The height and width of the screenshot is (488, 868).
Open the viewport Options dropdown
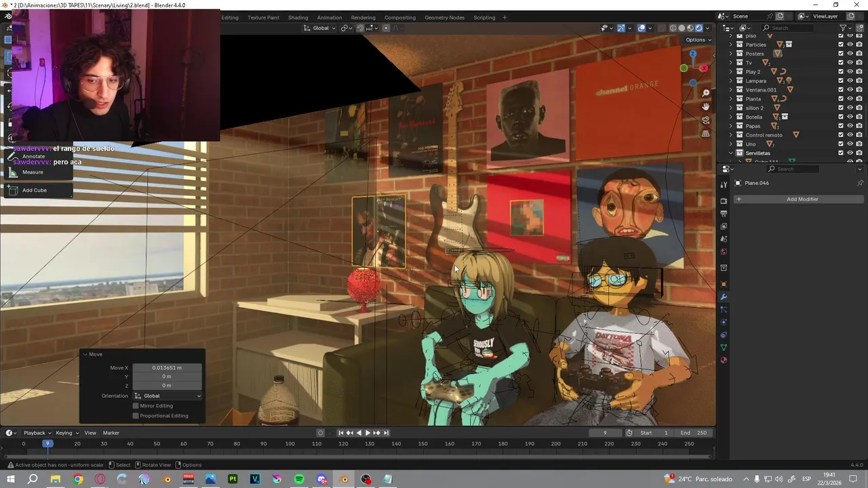698,40
